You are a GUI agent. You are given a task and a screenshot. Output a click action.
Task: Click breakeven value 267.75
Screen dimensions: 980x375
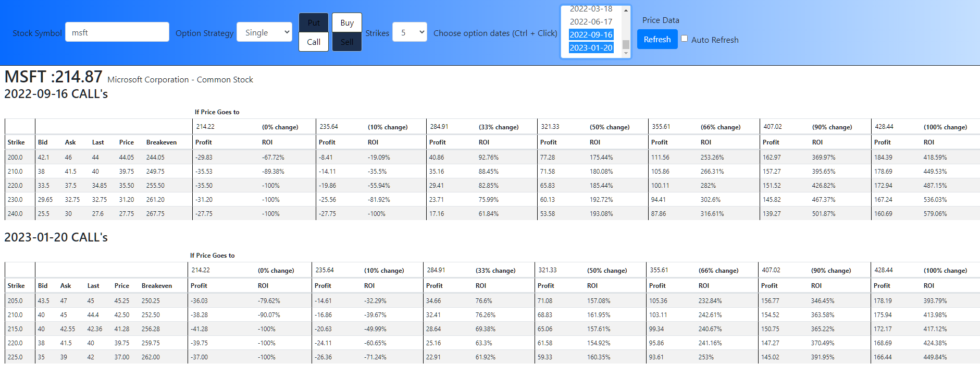(155, 213)
